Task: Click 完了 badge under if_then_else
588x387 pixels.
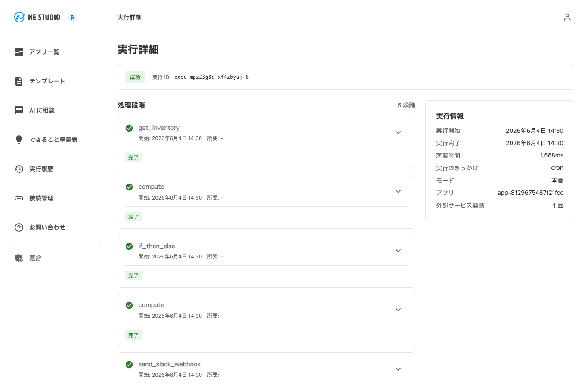Action: point(133,276)
